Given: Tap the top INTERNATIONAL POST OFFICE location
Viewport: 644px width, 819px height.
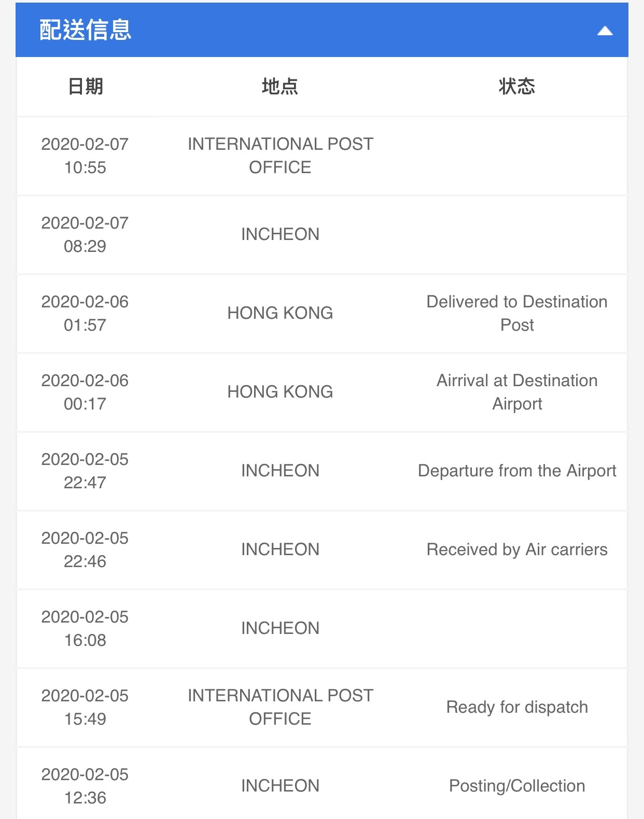Looking at the screenshot, I should [x=281, y=156].
